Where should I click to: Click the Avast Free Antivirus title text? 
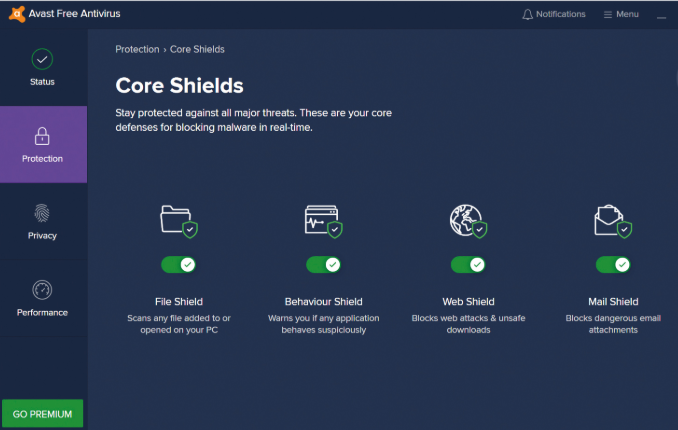[x=74, y=14]
